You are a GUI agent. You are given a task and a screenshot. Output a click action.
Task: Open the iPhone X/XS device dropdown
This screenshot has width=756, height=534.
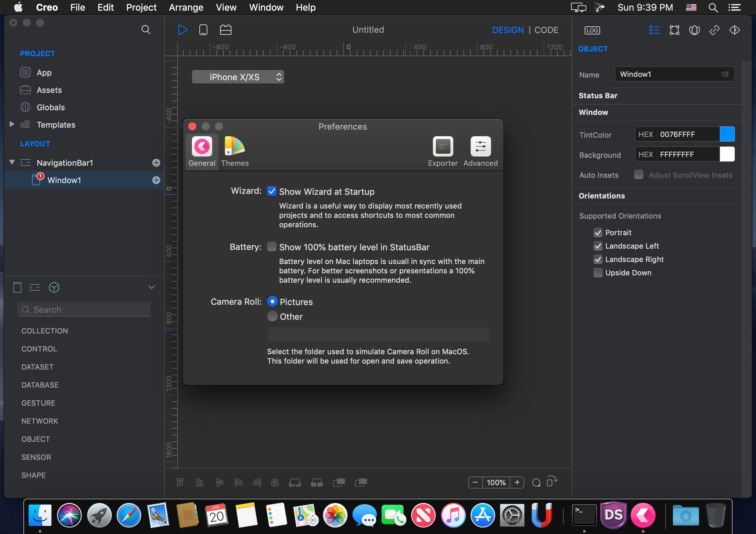[238, 77]
